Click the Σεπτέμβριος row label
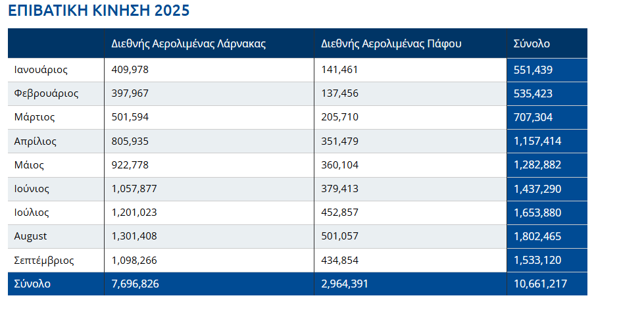 (x=44, y=260)
